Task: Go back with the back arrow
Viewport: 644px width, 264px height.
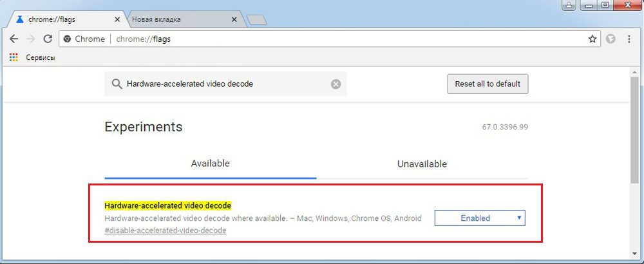Action: pos(14,39)
